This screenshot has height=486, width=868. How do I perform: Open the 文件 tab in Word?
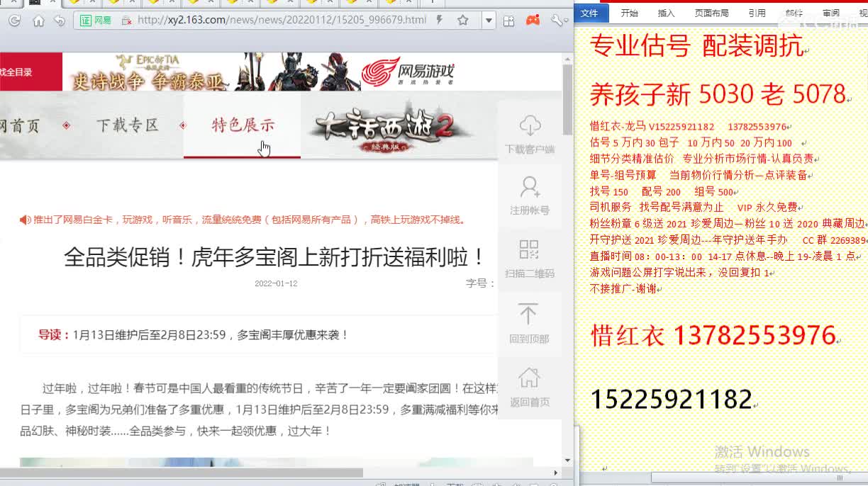coord(589,13)
